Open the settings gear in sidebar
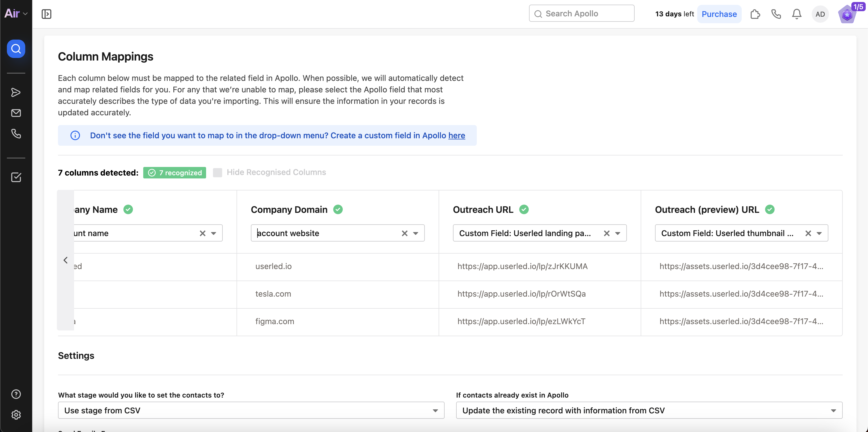The width and height of the screenshot is (868, 432). [16, 415]
